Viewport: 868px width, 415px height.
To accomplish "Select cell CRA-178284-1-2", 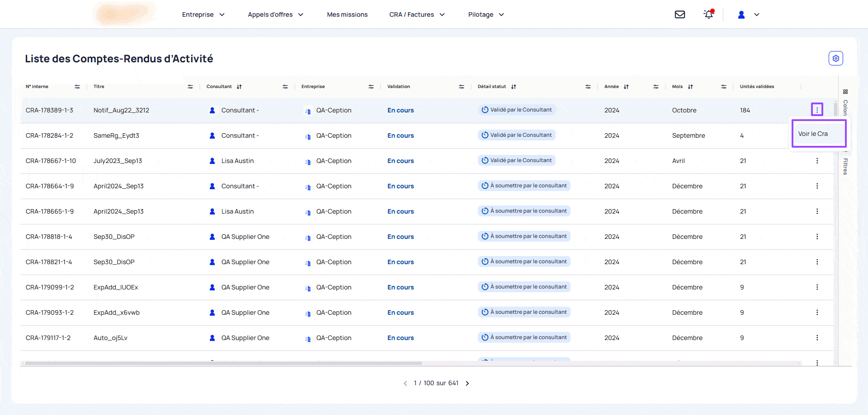I will (49, 135).
